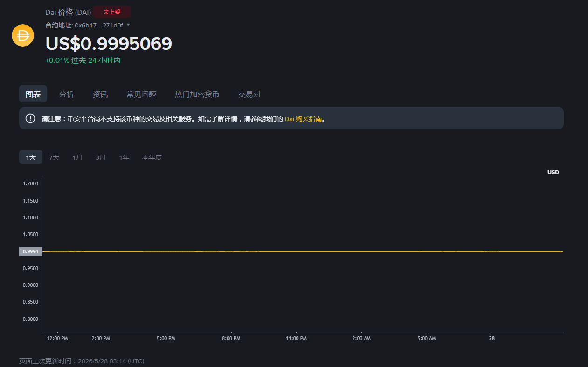
Task: Switch chart range to 1月
Action: 77,157
